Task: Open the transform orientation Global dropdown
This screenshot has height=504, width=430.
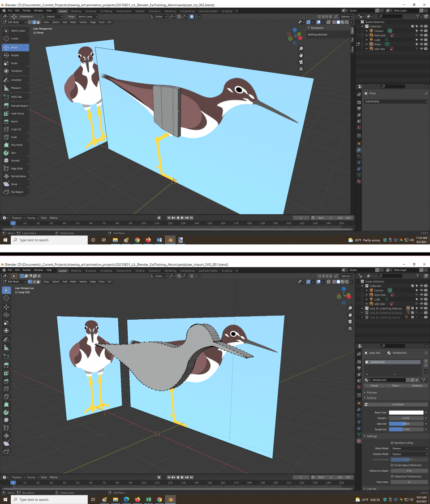Action: [x=158, y=16]
